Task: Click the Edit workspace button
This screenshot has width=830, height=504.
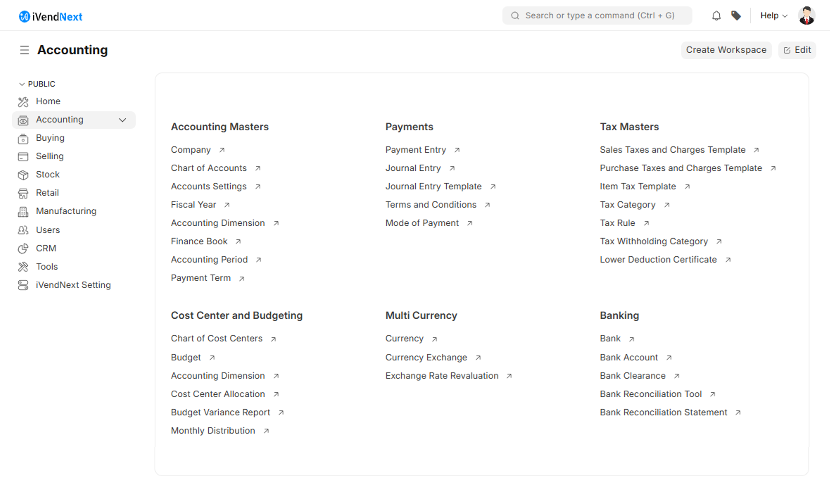Action: pos(797,50)
